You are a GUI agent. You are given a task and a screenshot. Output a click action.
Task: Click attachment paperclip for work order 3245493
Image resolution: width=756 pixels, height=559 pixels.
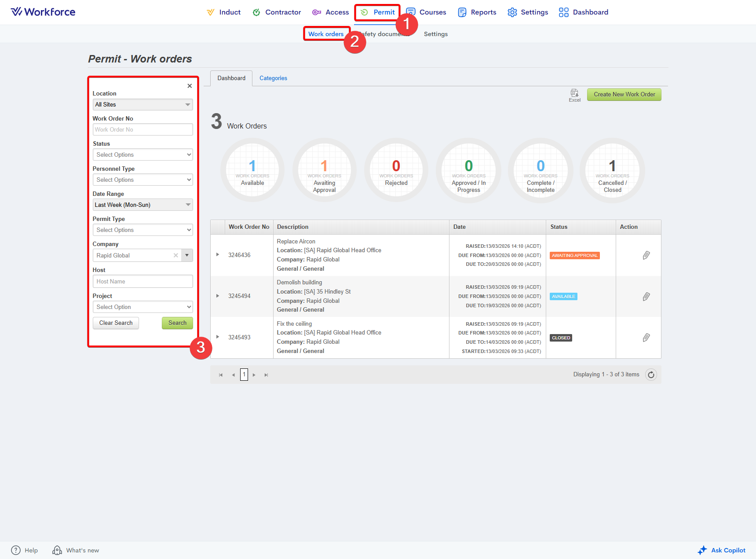[x=646, y=338]
